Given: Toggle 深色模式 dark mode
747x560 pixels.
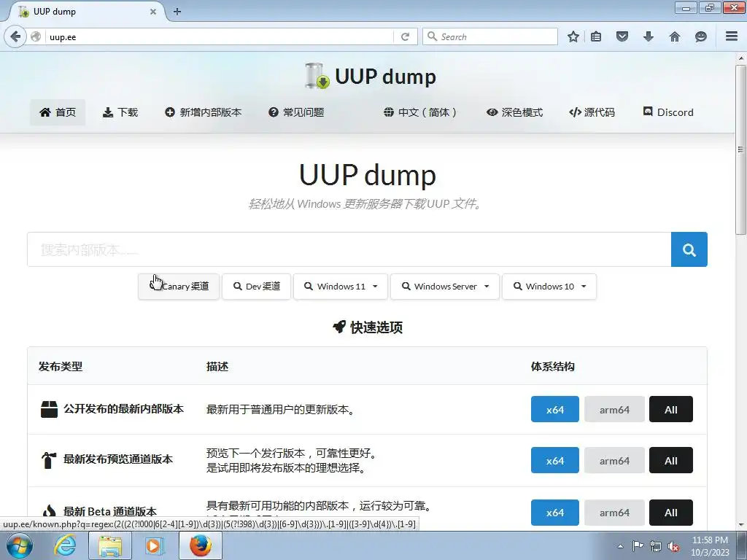Looking at the screenshot, I should (514, 112).
